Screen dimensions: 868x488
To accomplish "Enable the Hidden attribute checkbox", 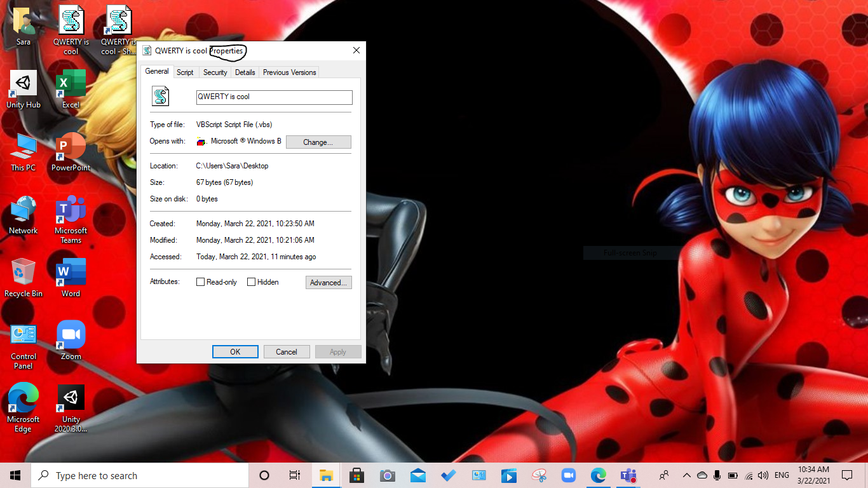I will pos(252,282).
